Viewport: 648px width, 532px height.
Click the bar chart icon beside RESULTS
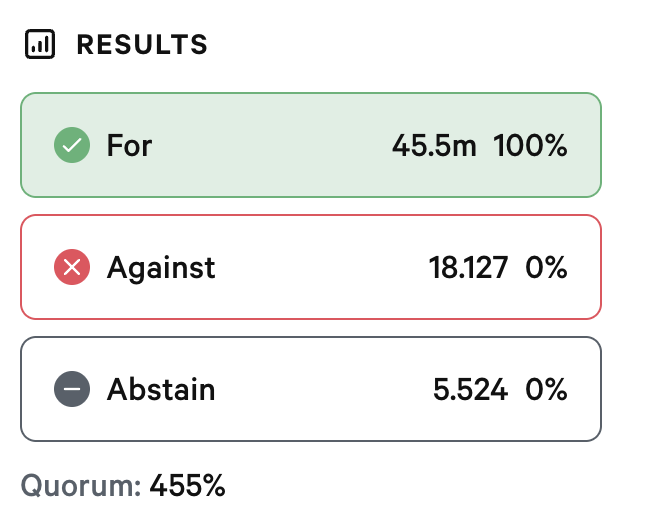coord(38,45)
